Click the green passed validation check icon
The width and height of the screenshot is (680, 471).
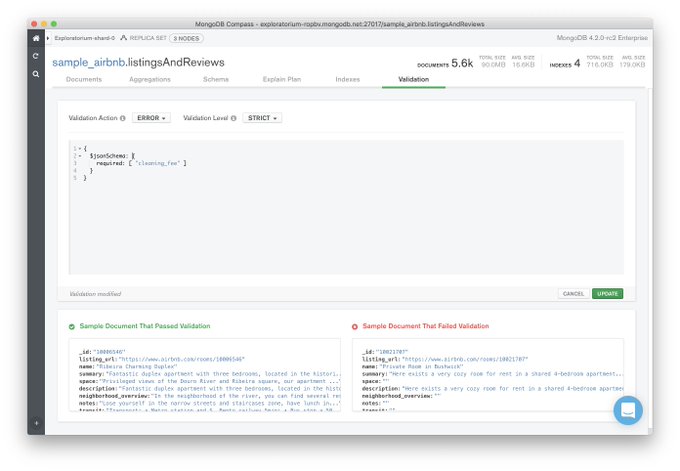pyautogui.click(x=72, y=327)
